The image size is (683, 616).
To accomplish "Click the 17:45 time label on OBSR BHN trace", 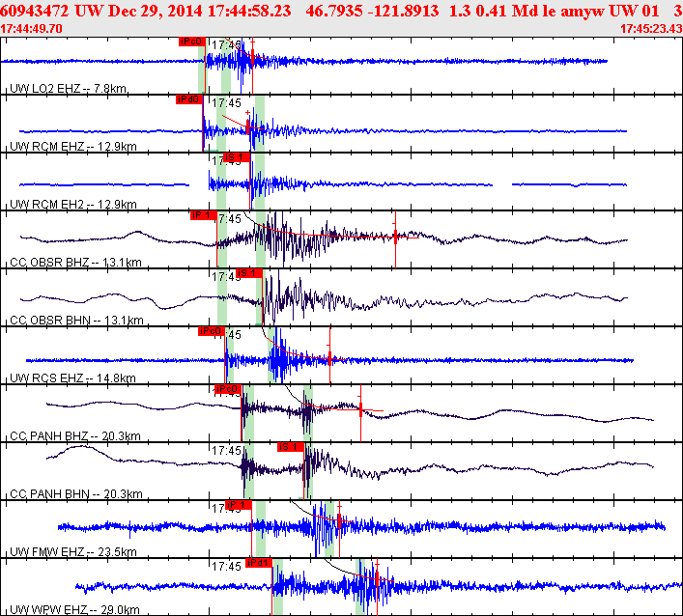I will [224, 277].
